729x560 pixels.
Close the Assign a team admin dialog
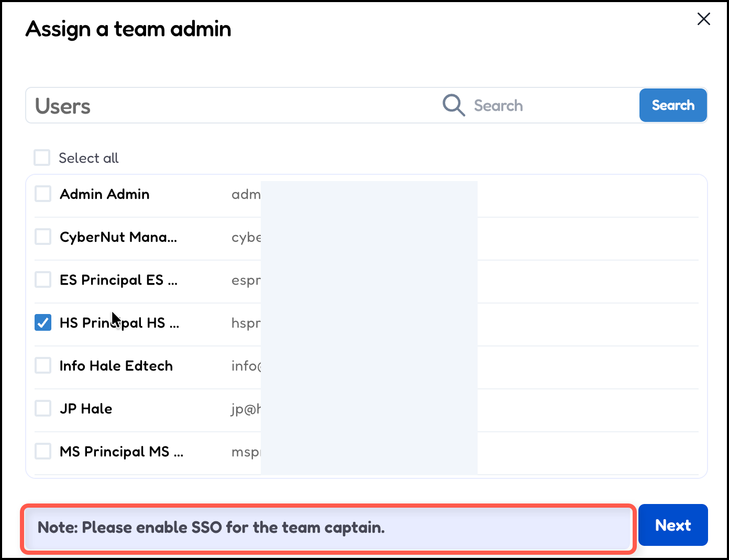tap(703, 19)
